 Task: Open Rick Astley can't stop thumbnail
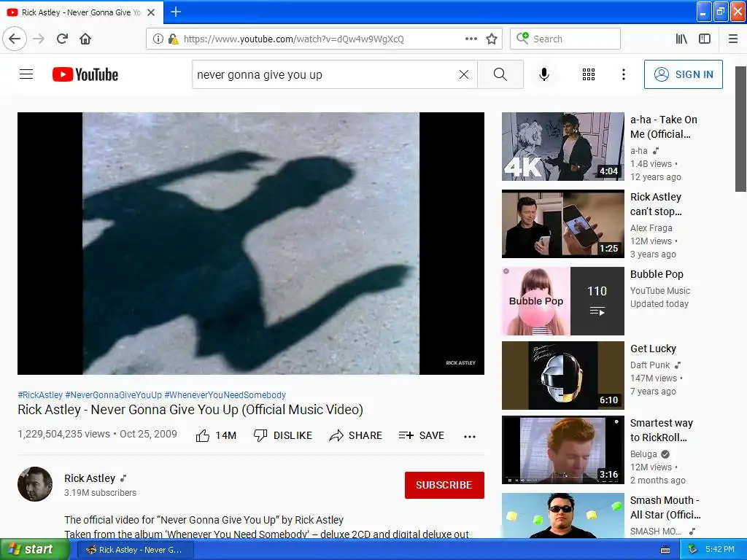tap(562, 224)
